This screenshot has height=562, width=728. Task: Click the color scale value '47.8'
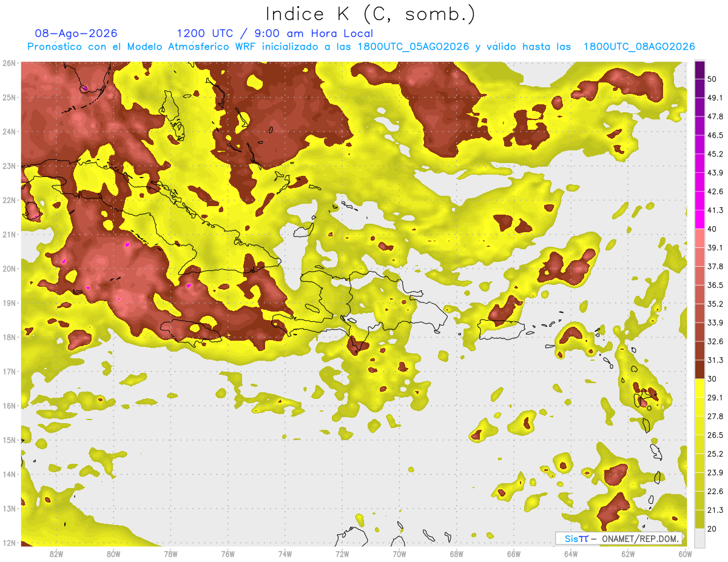(x=715, y=116)
